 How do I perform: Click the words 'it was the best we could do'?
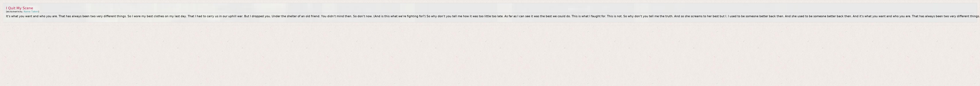[x=551, y=16]
